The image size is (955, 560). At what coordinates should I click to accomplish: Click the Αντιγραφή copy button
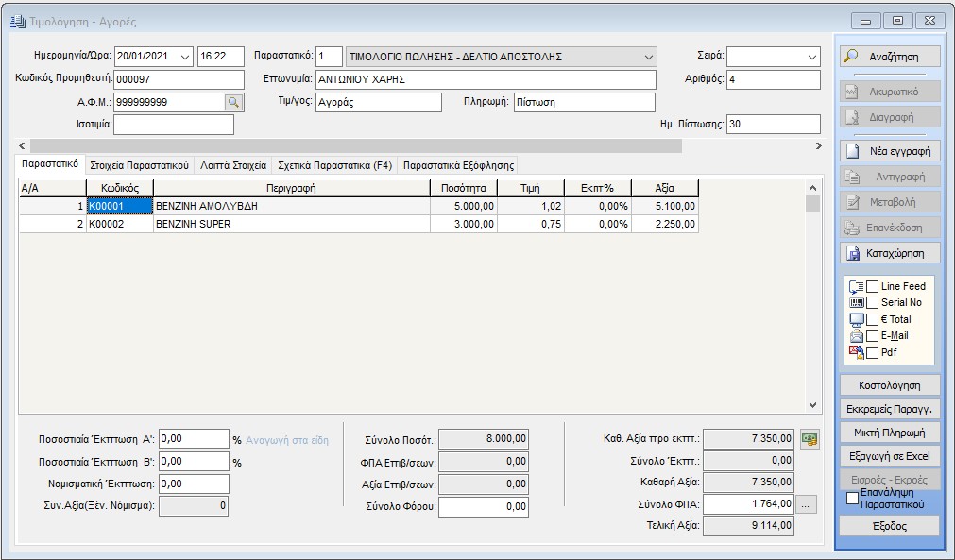point(890,177)
